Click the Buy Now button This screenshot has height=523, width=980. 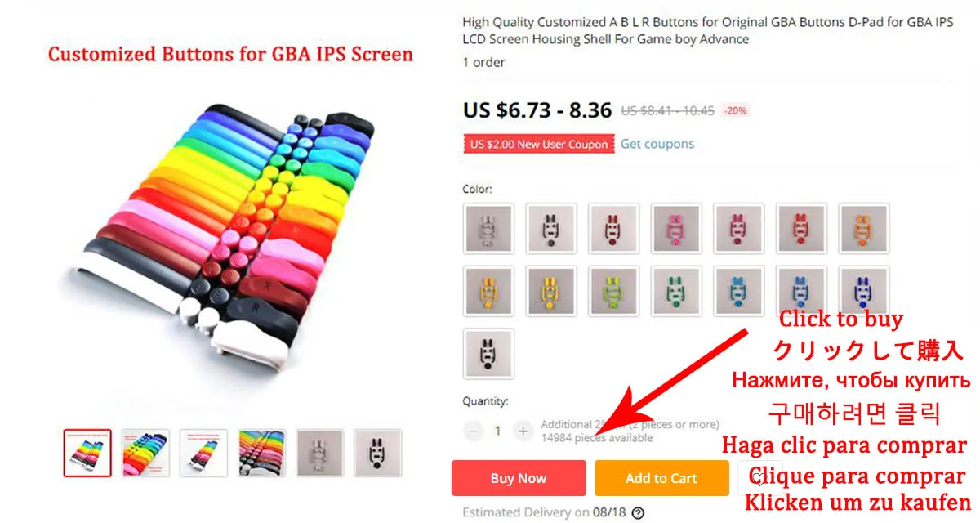pyautogui.click(x=519, y=478)
